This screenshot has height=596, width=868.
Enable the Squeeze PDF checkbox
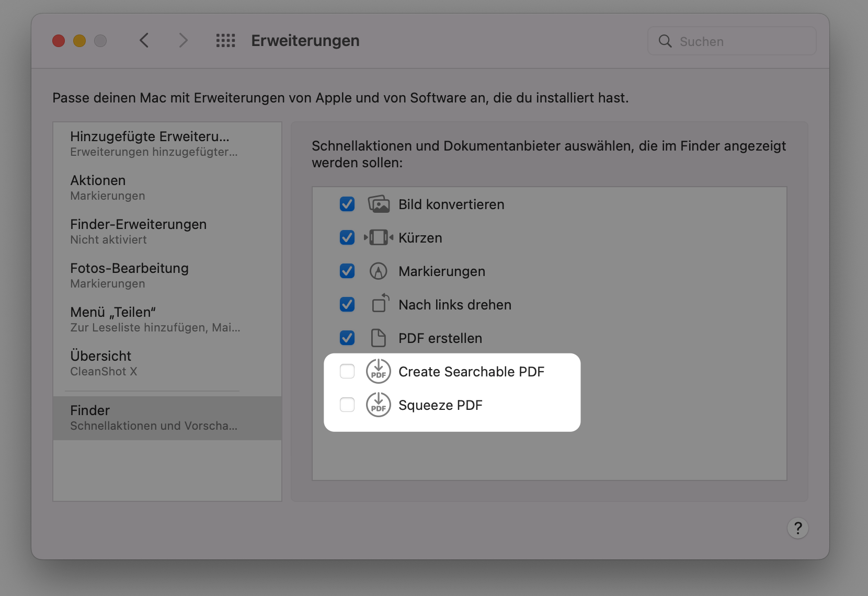pos(347,405)
